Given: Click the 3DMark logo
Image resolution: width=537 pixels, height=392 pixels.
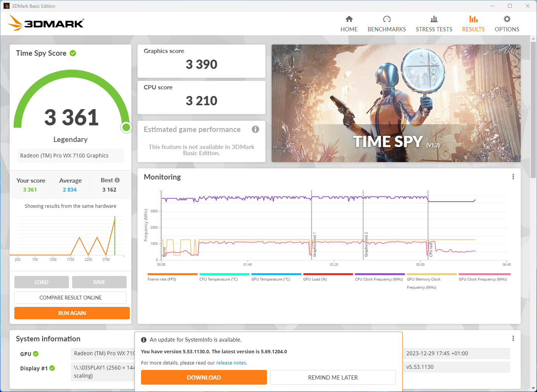Looking at the screenshot, I should tap(46, 23).
